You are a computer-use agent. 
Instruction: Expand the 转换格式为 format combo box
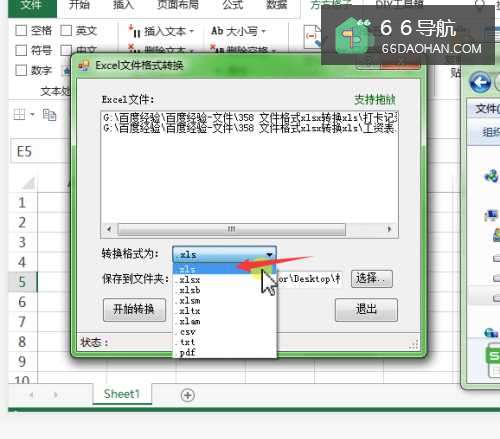tap(224, 254)
